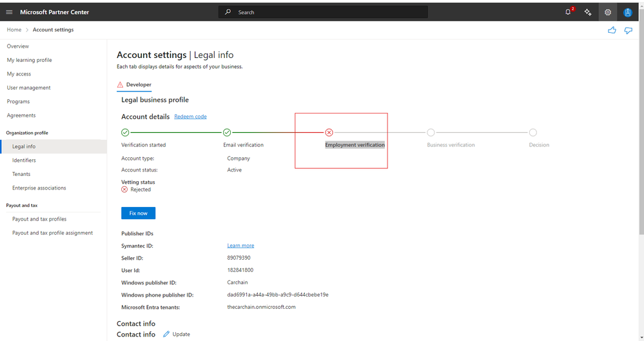
Task: Click the Fix now button
Action: point(139,213)
